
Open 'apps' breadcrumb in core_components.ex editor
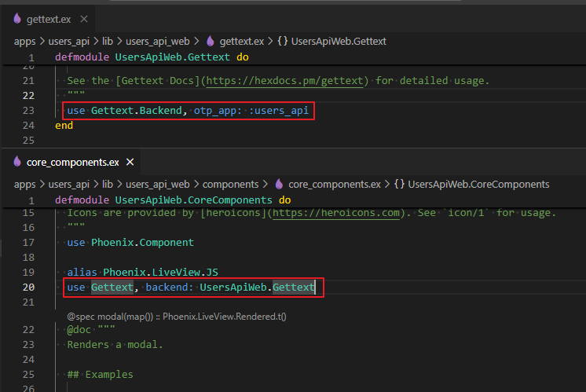coord(24,185)
